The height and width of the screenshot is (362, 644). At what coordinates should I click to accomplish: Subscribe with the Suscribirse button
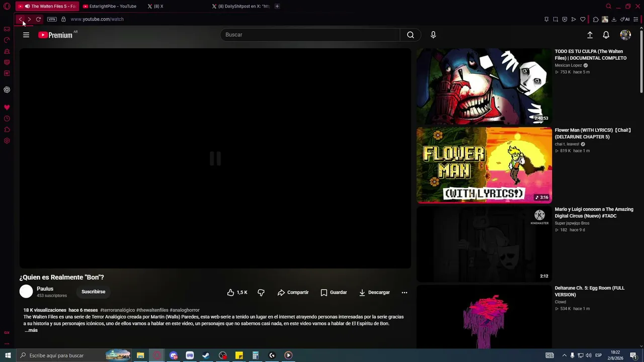point(94,292)
